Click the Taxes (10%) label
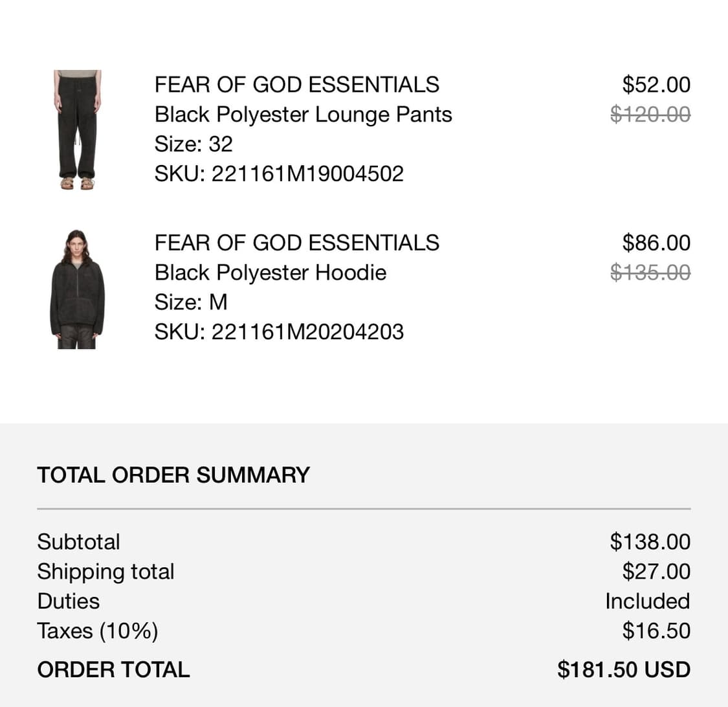The width and height of the screenshot is (728, 707). point(98,631)
